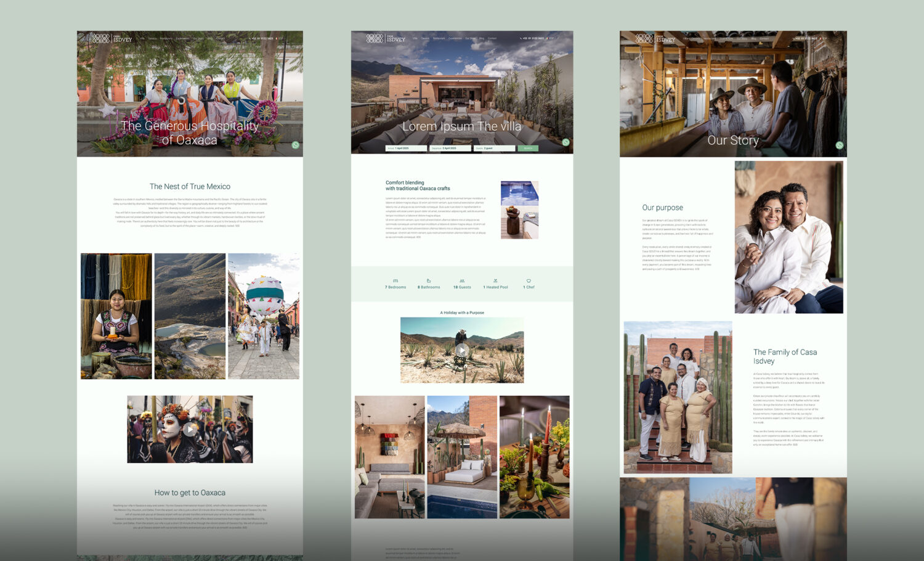Click the phone number on the Oaxaca page header
This screenshot has width=924, height=561.
262,38
